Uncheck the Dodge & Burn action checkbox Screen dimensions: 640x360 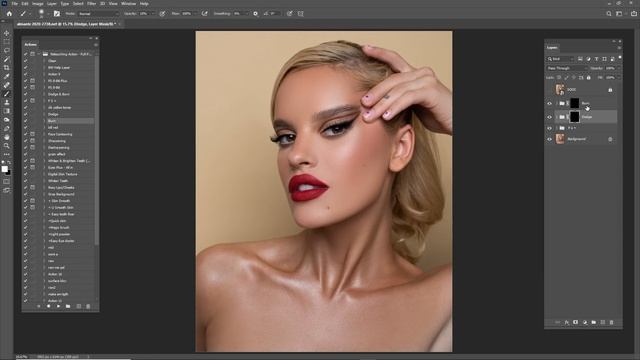(26, 94)
